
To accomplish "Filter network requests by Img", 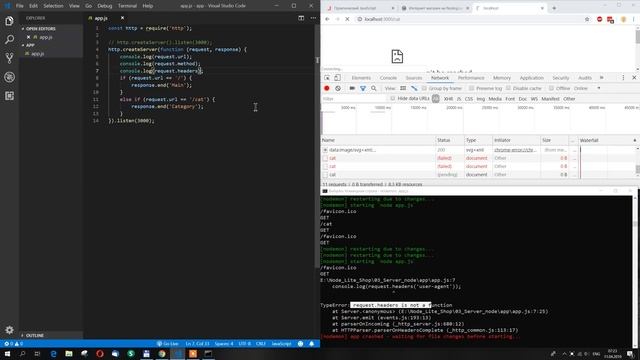I will coord(480,99).
